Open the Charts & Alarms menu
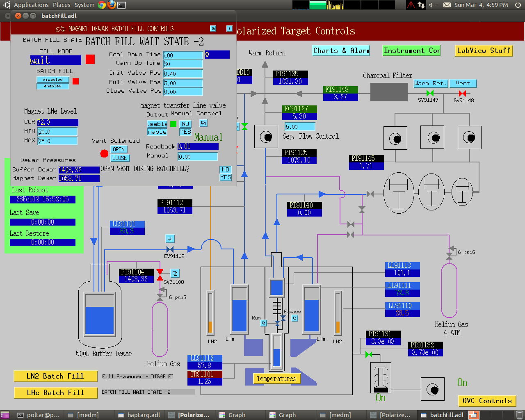This screenshot has width=525, height=420. [341, 50]
